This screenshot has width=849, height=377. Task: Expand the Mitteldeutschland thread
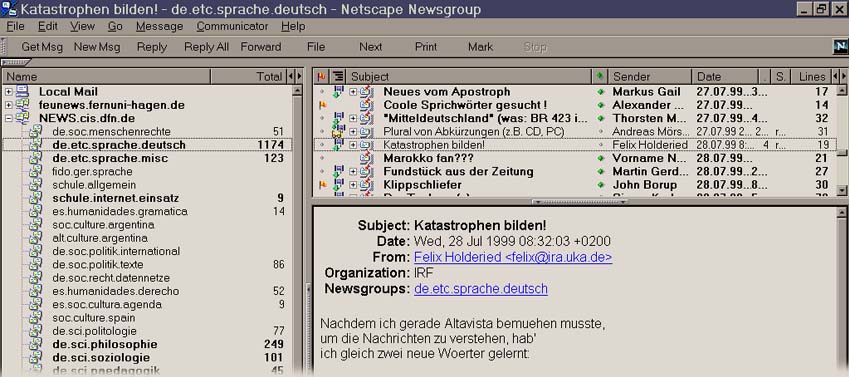pos(353,119)
